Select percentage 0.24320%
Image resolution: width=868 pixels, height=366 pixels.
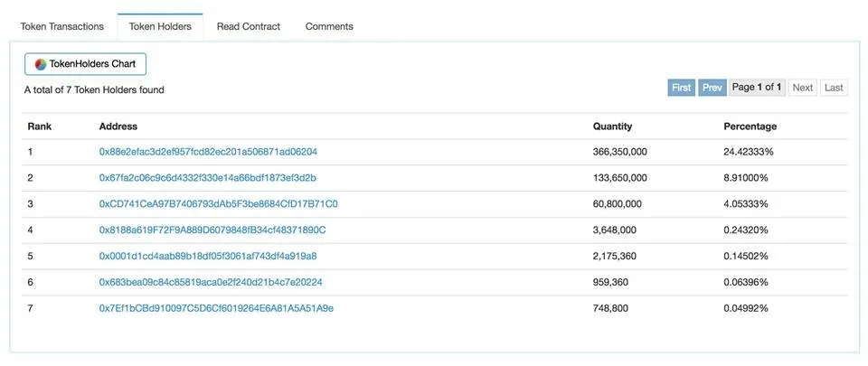(x=746, y=230)
